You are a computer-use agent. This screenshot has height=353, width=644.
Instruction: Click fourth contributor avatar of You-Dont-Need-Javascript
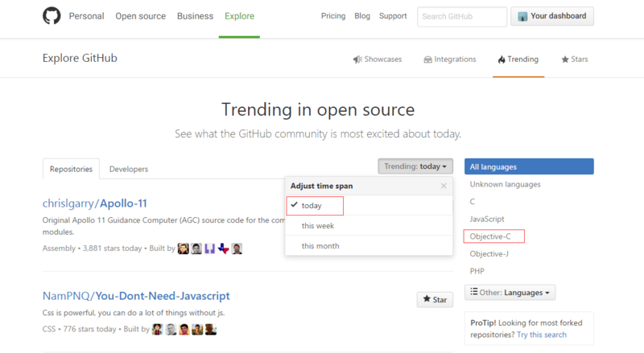(197, 329)
